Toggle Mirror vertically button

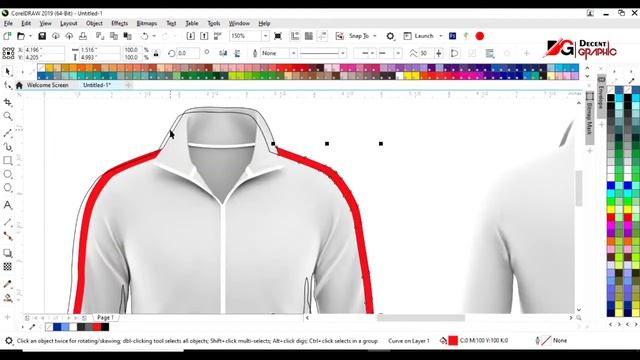(237, 53)
